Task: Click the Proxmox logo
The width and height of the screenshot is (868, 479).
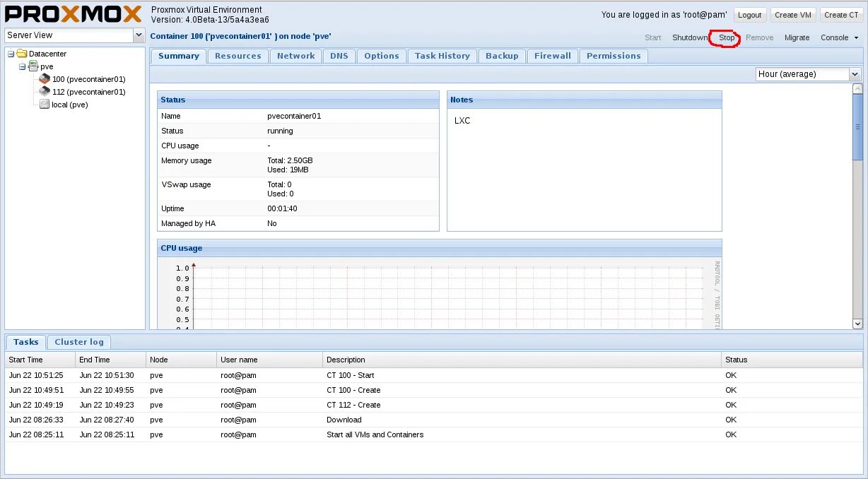Action: click(73, 14)
